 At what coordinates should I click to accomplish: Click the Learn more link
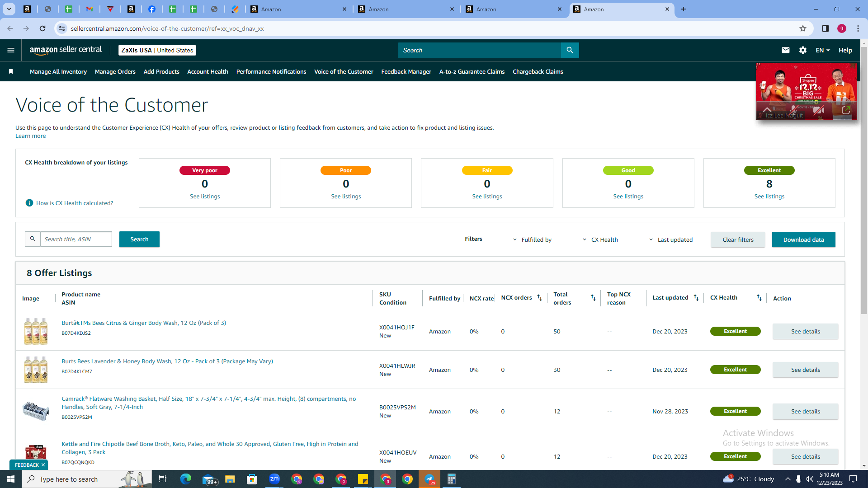click(30, 136)
